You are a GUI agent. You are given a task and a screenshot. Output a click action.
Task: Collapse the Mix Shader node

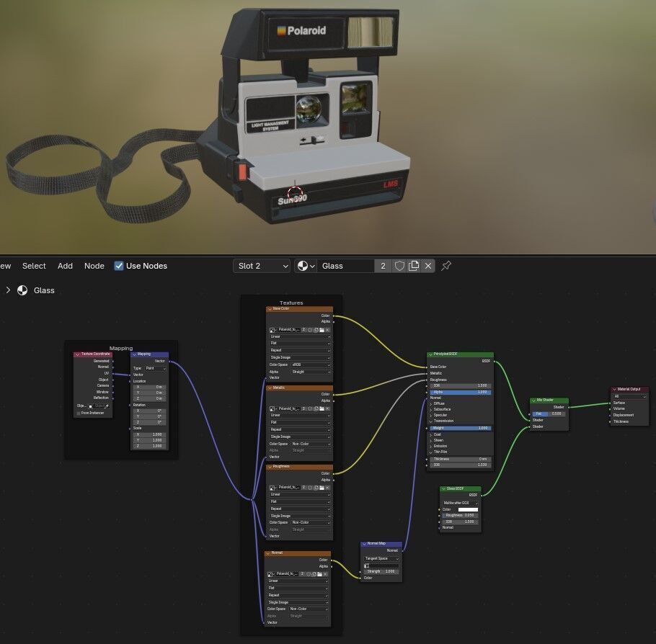click(534, 401)
